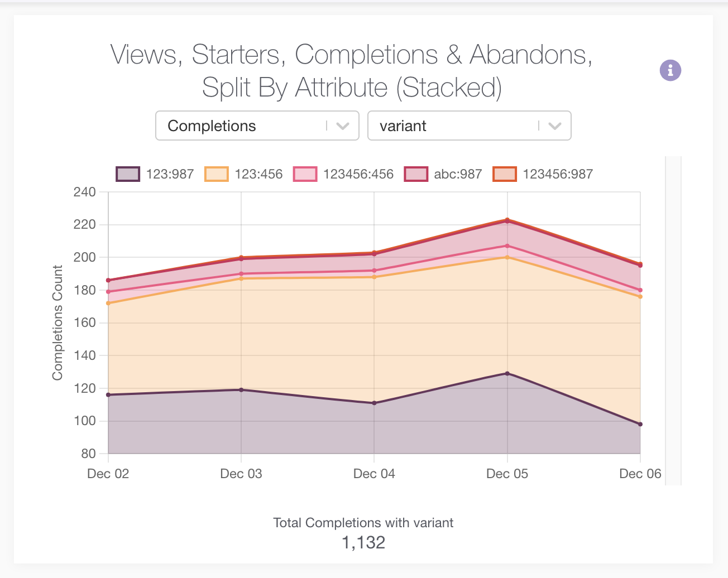The height and width of the screenshot is (578, 728).
Task: Click the dark pink swatch for abc:987
Action: pyautogui.click(x=416, y=174)
